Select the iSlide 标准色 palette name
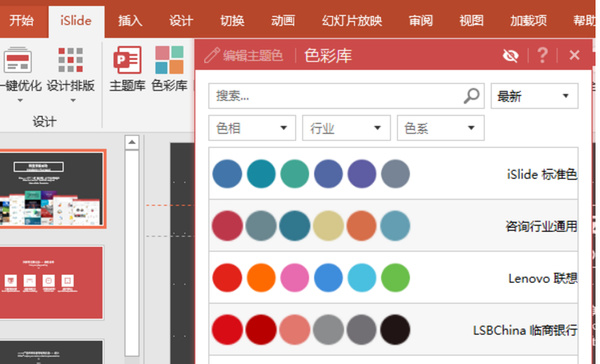 click(542, 175)
